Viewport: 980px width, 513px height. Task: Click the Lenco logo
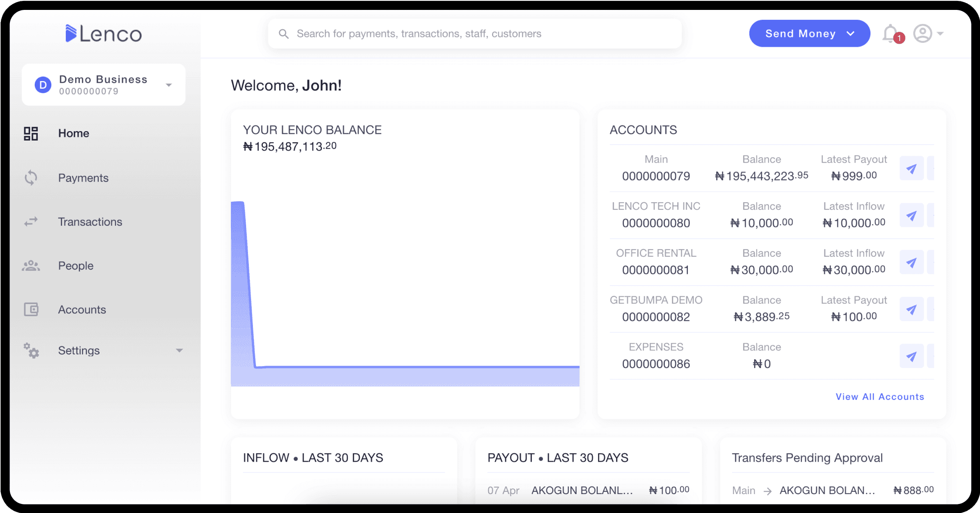click(104, 34)
